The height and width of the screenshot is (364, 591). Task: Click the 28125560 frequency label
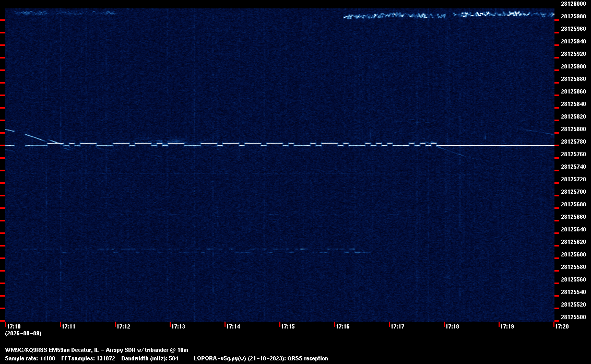point(573,279)
